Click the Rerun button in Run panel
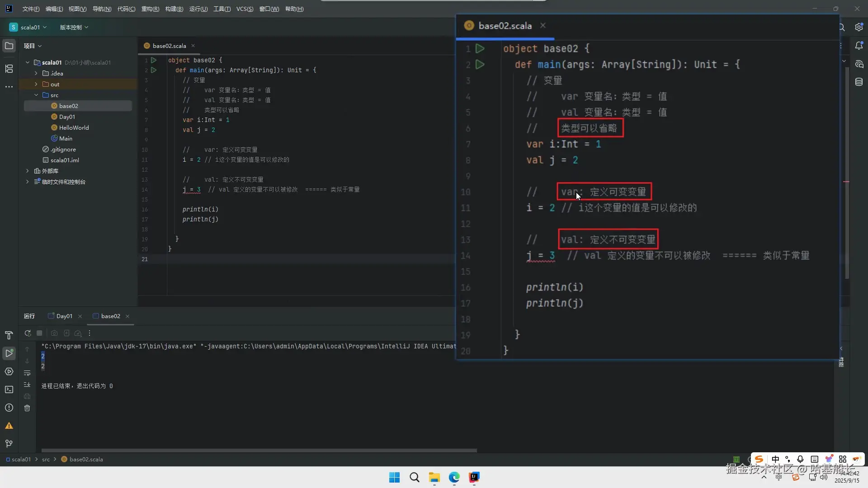The image size is (868, 488). pyautogui.click(x=28, y=333)
